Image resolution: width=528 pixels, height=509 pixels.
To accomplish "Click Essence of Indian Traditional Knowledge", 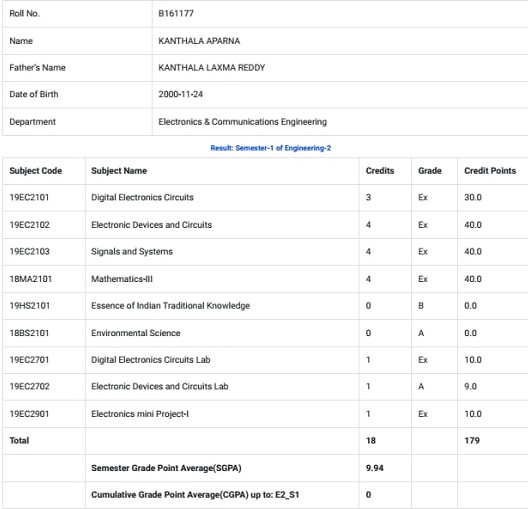I will pyautogui.click(x=170, y=306).
